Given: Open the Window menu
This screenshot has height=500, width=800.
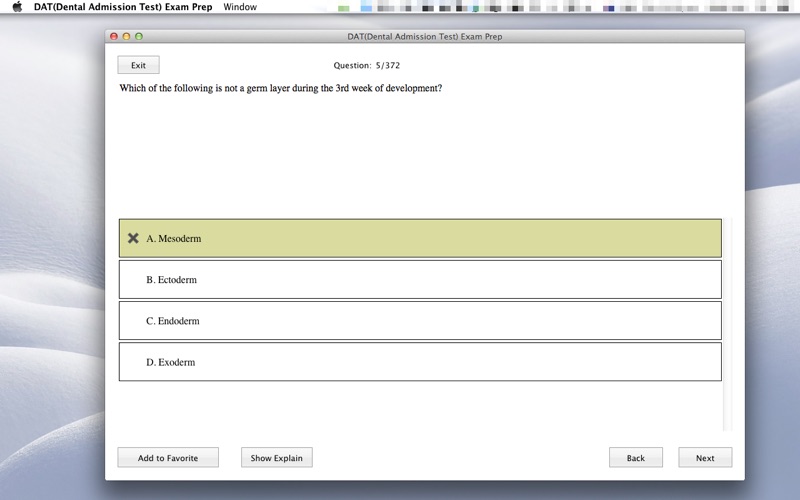Looking at the screenshot, I should point(240,7).
